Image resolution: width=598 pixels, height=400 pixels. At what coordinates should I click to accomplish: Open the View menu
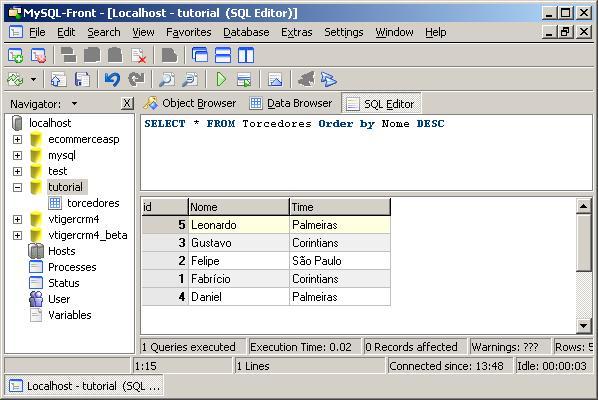click(143, 32)
